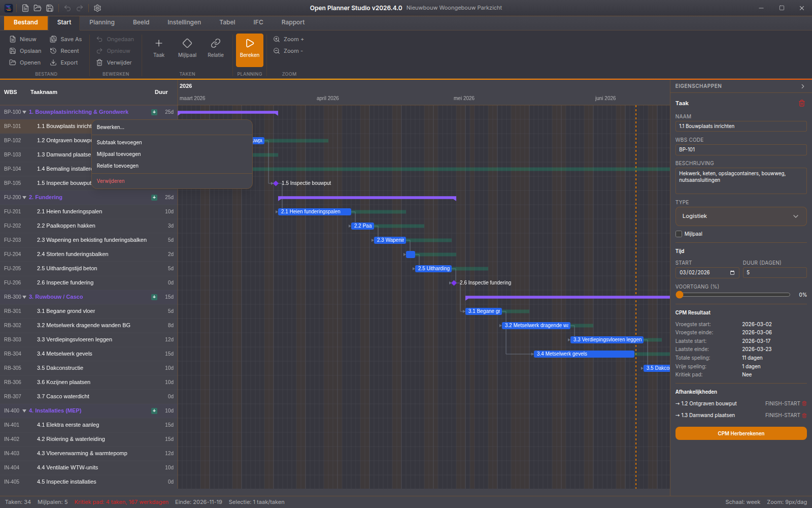Screen dimensions: 812x508
Task: Choose Save As in the ribbon
Action: [66, 39]
